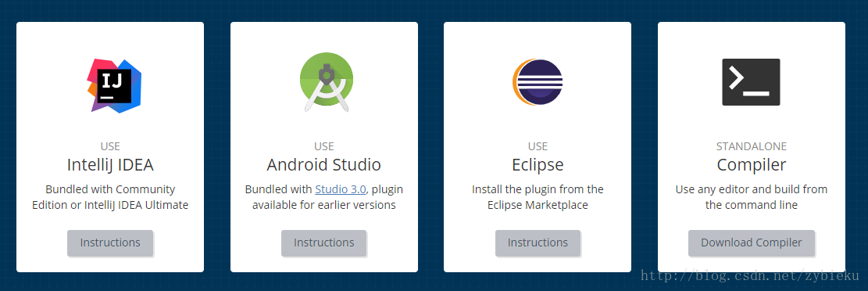Click the STANDALONE label above Compiler
This screenshot has height=291, width=868.
pyautogui.click(x=751, y=146)
